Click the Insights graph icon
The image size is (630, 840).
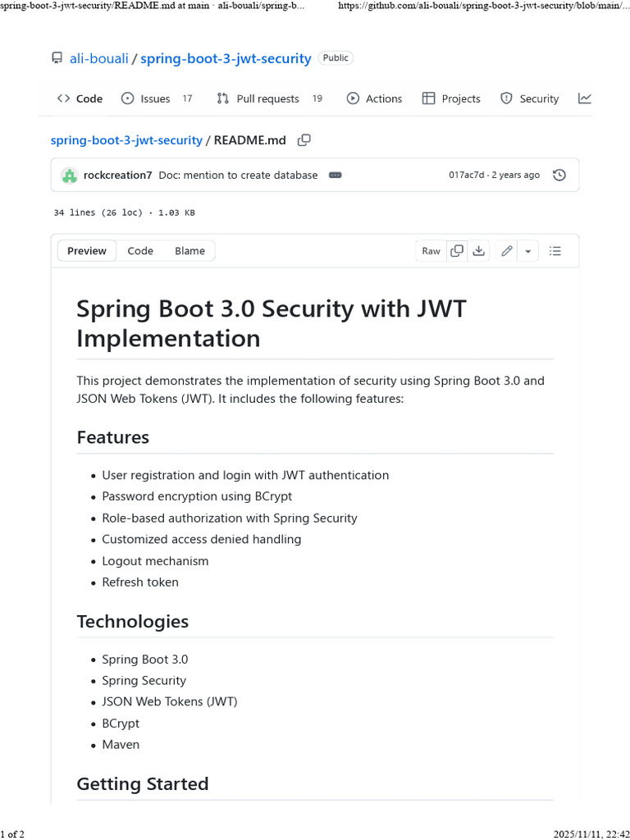[584, 98]
